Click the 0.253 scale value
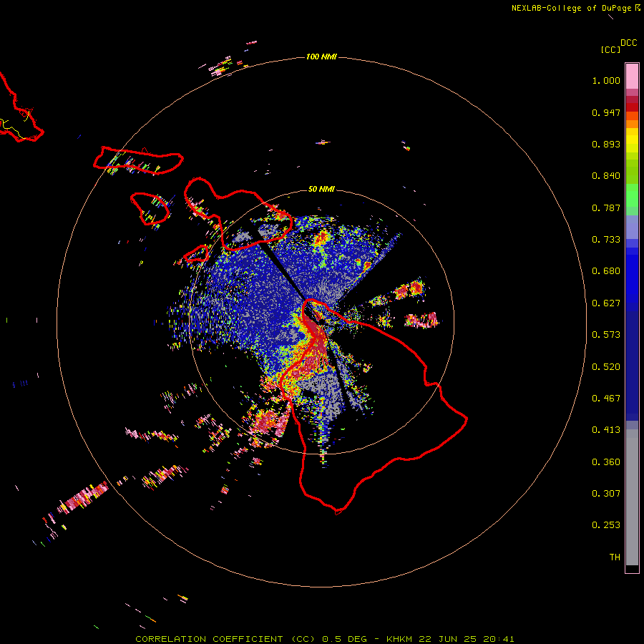The image size is (644, 644). tap(606, 525)
